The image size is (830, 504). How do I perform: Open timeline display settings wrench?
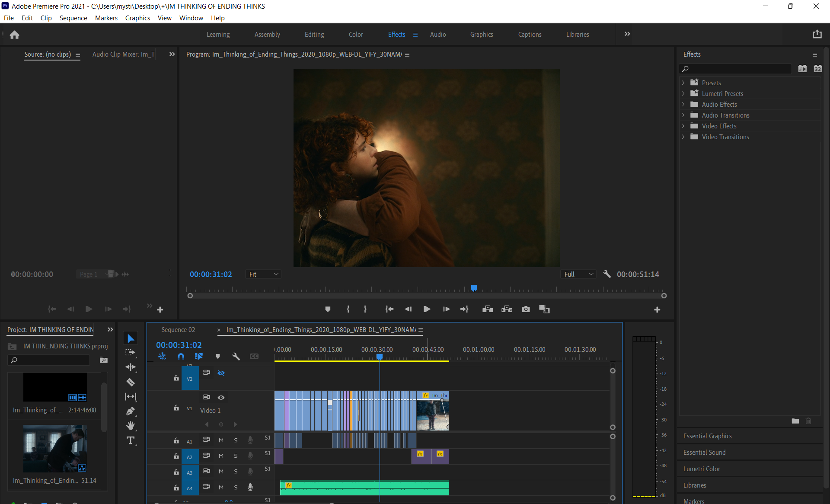(236, 356)
